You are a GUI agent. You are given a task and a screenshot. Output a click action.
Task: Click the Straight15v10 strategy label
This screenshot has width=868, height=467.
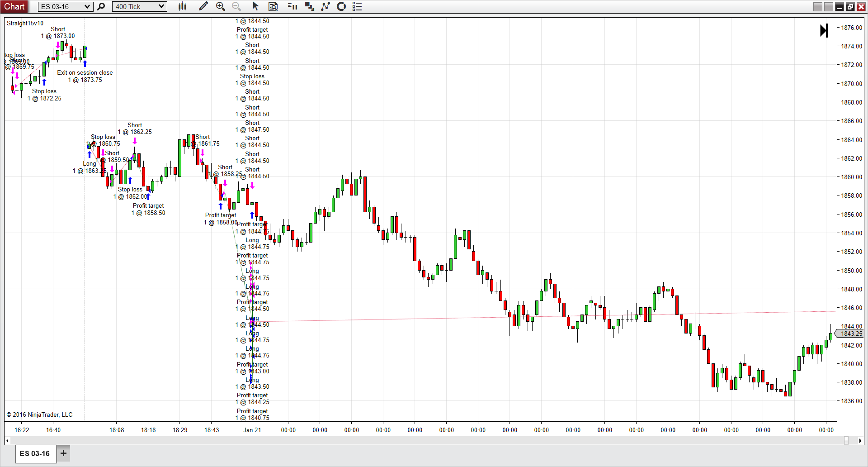tap(25, 23)
